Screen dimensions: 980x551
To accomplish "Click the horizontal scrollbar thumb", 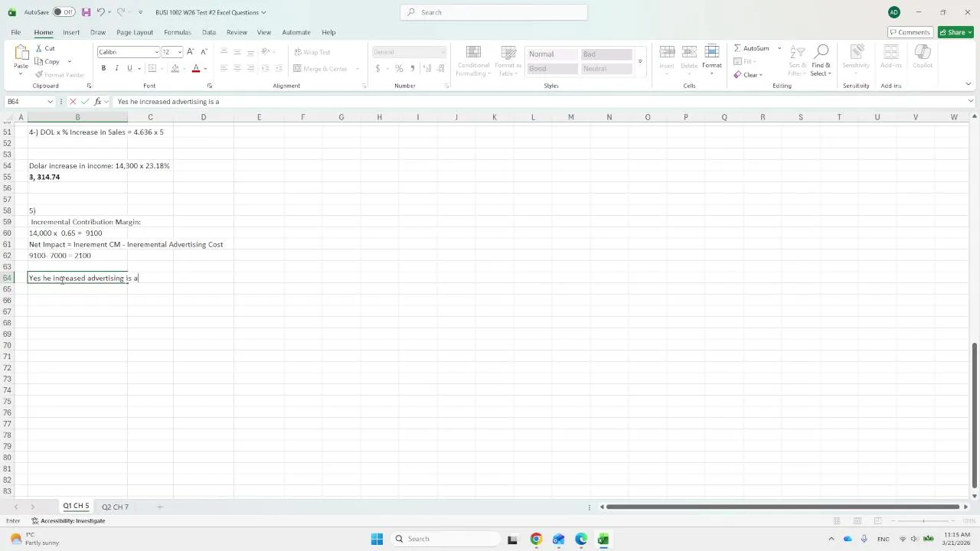I will coord(782,507).
